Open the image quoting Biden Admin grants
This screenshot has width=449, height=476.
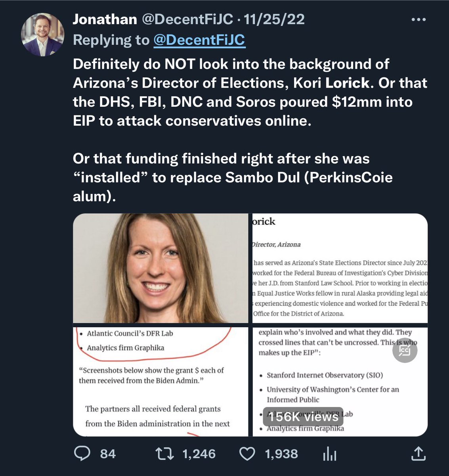[x=160, y=382]
